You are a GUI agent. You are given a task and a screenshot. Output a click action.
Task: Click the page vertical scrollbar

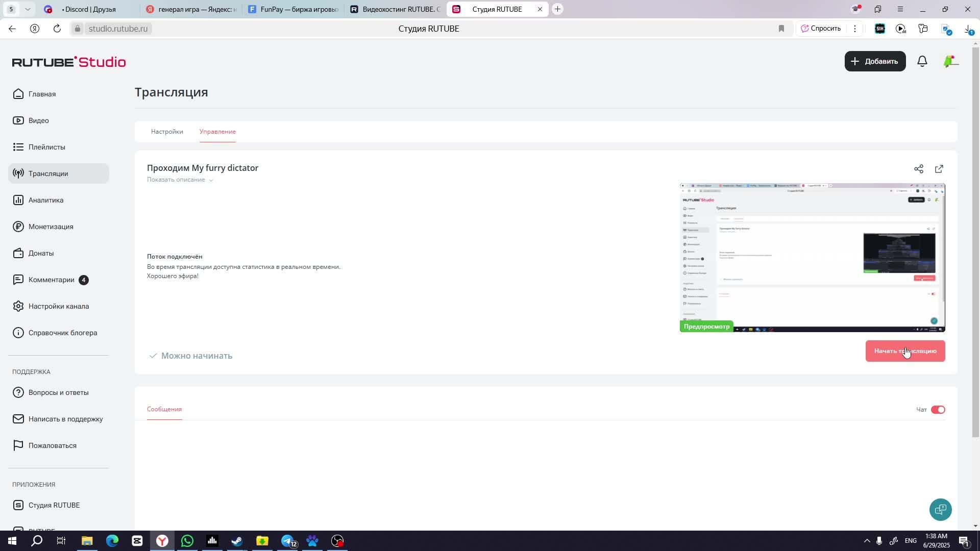[x=975, y=243]
